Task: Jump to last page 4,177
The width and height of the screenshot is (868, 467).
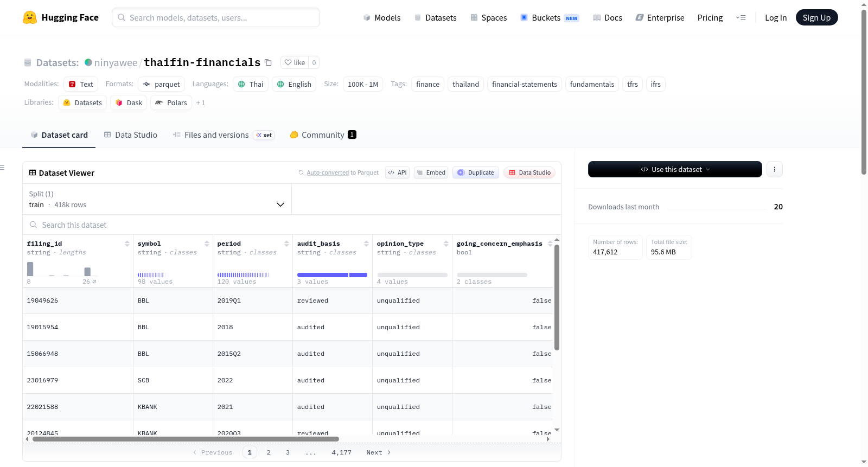Action: tap(342, 452)
